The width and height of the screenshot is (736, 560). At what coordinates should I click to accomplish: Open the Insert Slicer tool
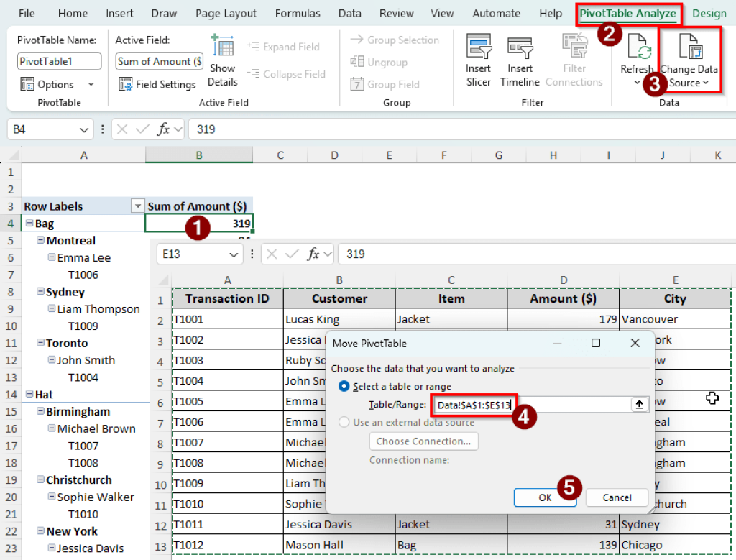[478, 60]
